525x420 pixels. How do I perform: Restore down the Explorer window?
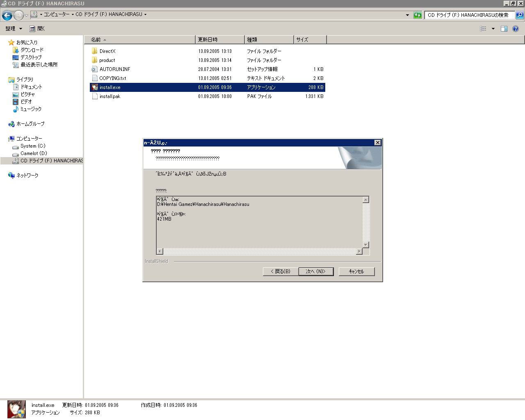(x=513, y=3)
